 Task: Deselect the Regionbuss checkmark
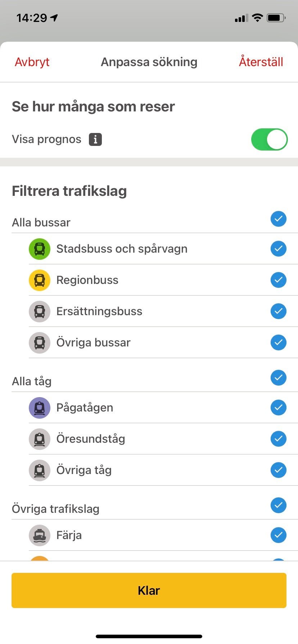[x=279, y=280]
